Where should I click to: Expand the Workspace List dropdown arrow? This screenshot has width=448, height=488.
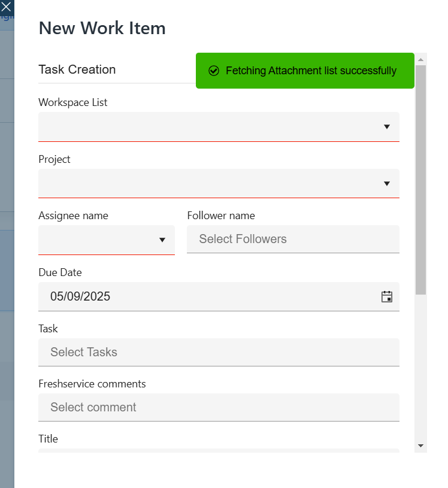coord(387,126)
